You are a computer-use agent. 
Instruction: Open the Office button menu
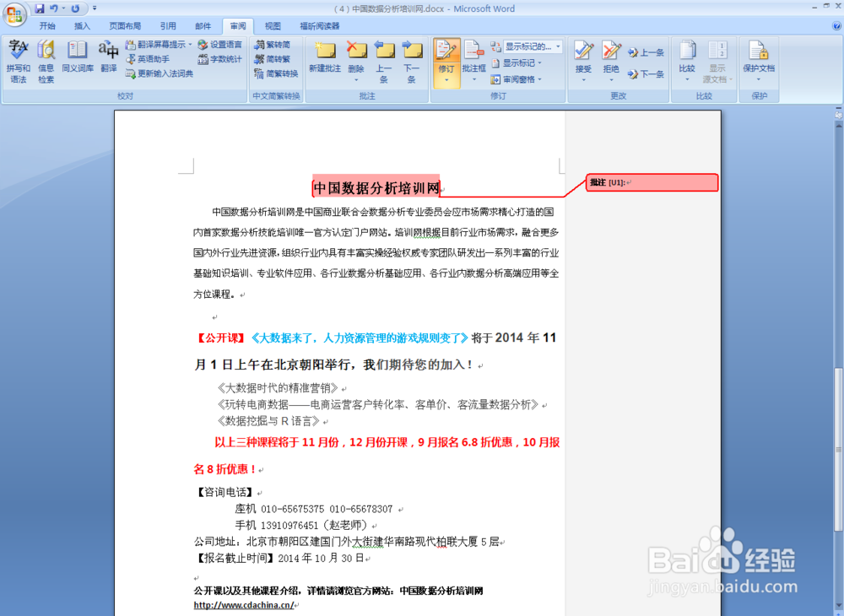pos(14,14)
